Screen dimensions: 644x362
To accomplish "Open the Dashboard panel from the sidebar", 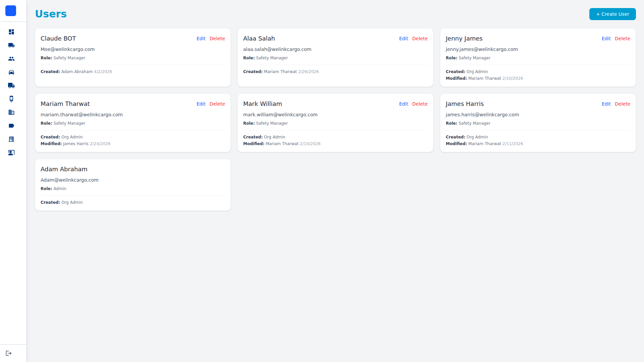I will (11, 32).
